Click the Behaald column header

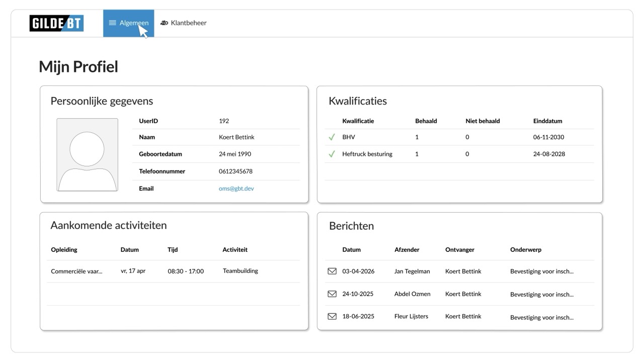pos(426,121)
